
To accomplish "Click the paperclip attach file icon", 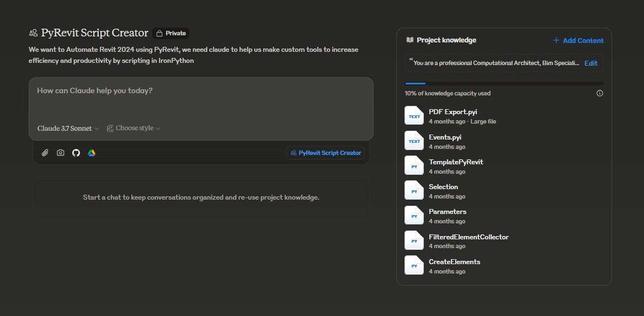I will coord(45,153).
